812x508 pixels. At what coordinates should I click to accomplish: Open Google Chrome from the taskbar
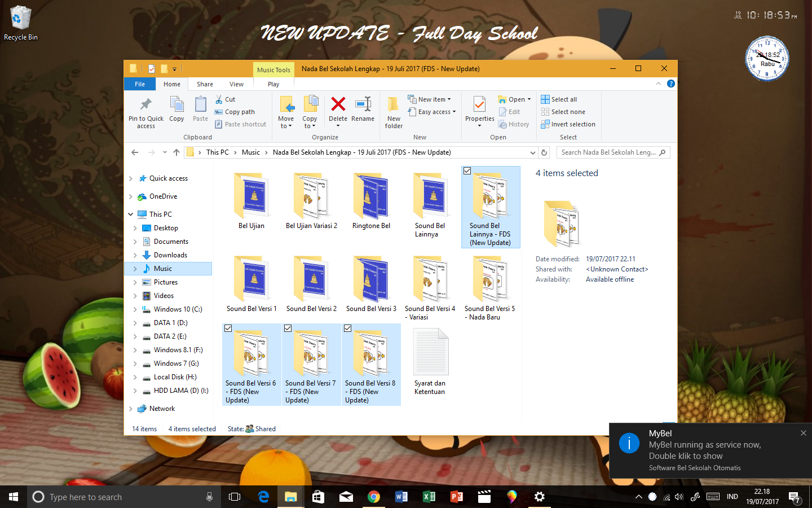pyautogui.click(x=373, y=497)
